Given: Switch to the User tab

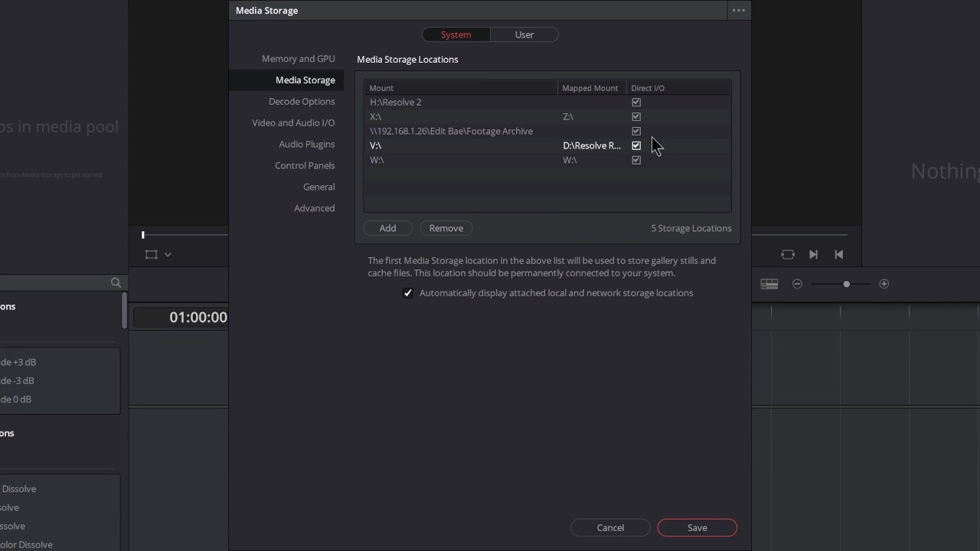Looking at the screenshot, I should [524, 34].
